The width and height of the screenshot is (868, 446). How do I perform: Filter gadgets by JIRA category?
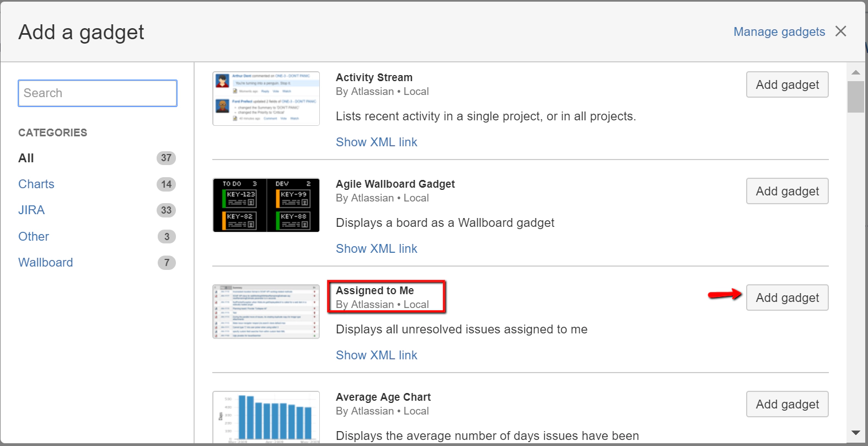click(31, 210)
